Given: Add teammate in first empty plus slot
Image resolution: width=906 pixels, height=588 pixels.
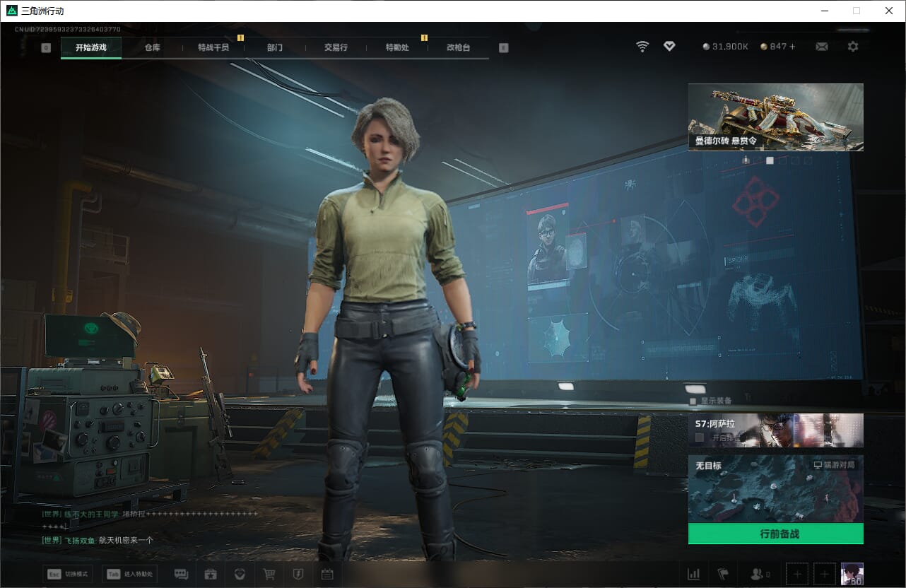Looking at the screenshot, I should [x=797, y=574].
